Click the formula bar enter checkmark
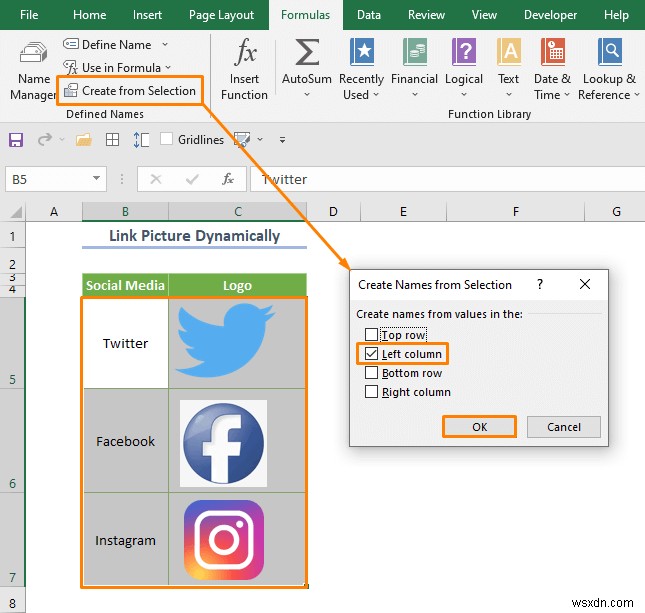 [x=192, y=179]
